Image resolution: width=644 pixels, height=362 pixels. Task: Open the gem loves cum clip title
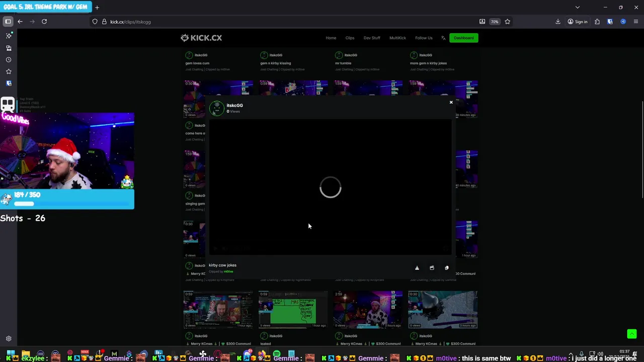pos(197,63)
